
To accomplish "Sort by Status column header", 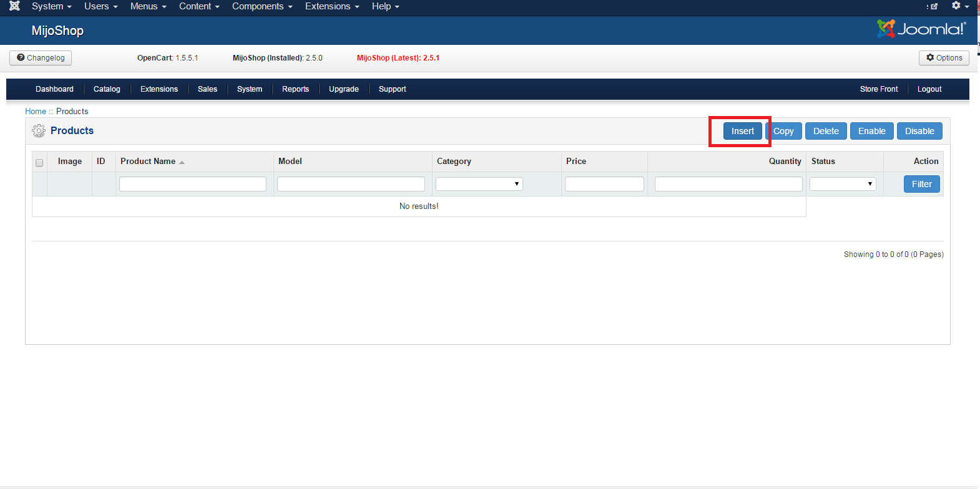I will click(x=823, y=161).
